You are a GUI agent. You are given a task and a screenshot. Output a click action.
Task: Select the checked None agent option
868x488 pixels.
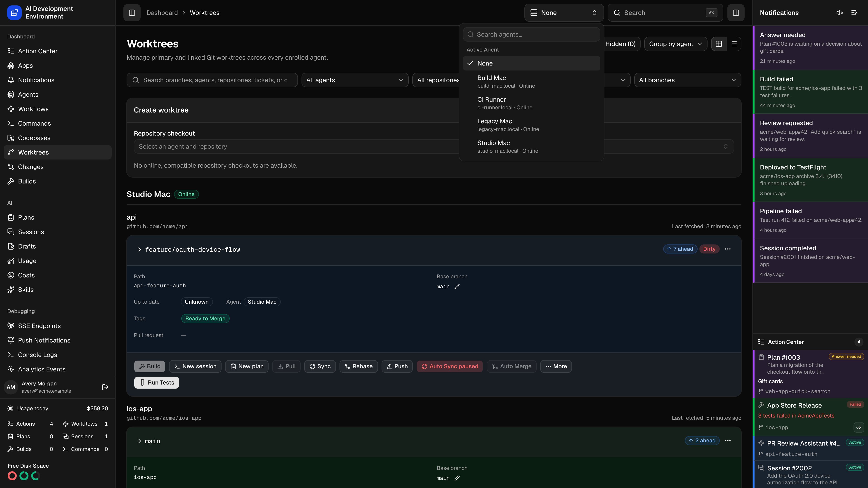(531, 63)
